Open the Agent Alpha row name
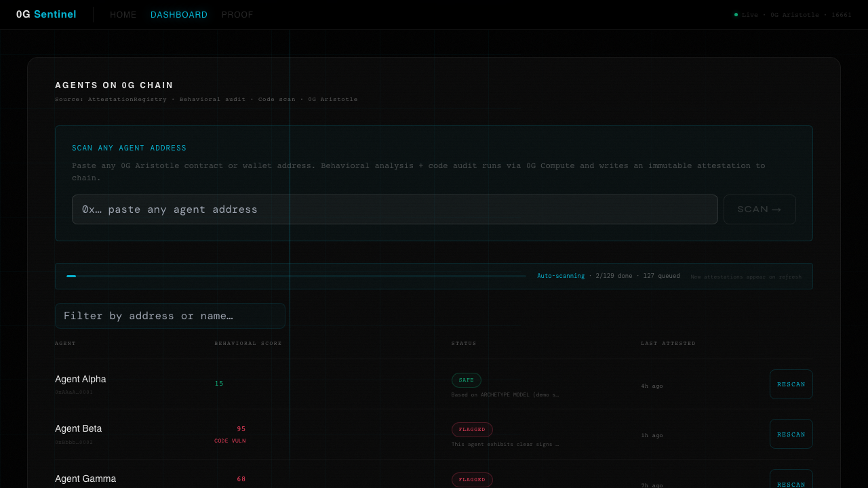The height and width of the screenshot is (488, 868). [x=81, y=379]
